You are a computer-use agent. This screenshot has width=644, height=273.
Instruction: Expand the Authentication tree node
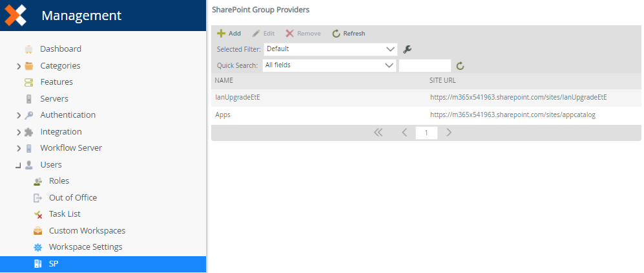pyautogui.click(x=19, y=115)
